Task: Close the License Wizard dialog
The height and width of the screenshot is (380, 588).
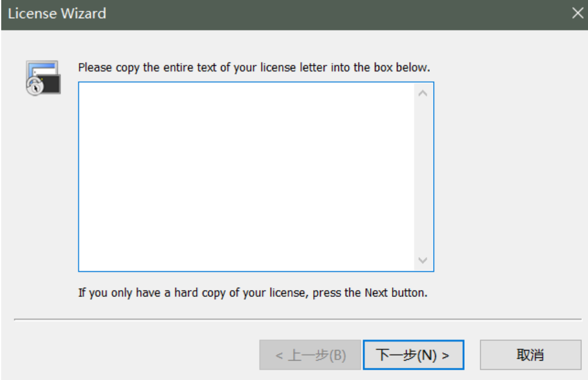Action: pyautogui.click(x=577, y=13)
